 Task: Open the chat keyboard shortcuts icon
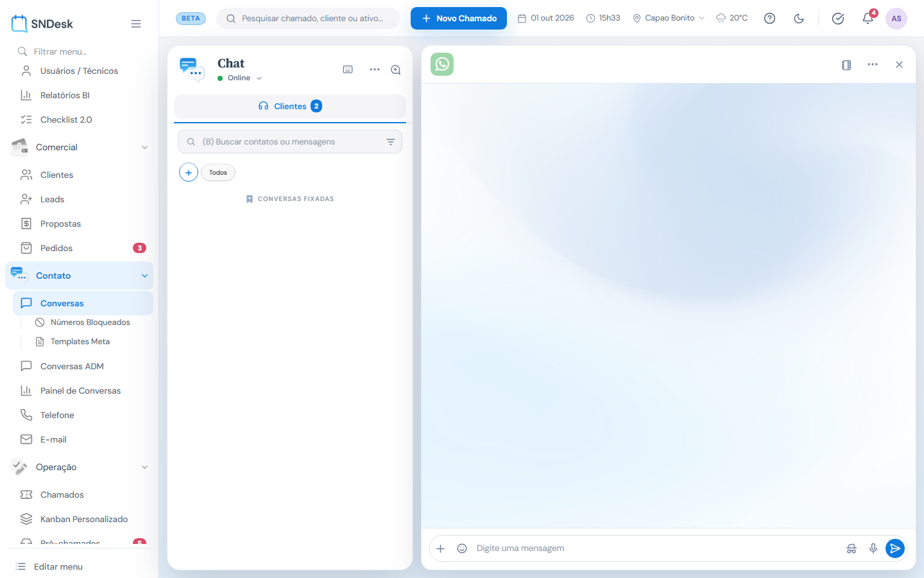[348, 69]
